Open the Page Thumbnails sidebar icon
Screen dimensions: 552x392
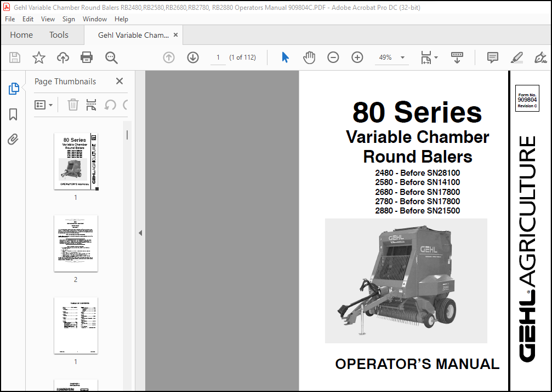[14, 89]
